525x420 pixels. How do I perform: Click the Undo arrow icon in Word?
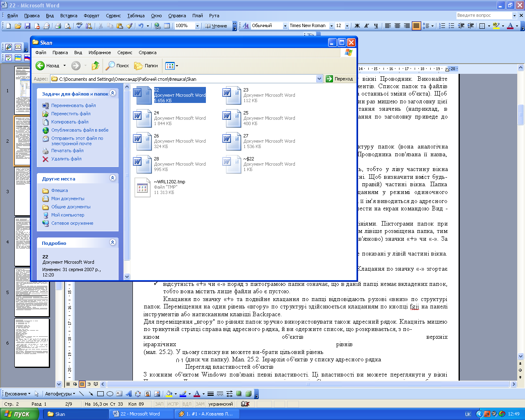click(141, 26)
